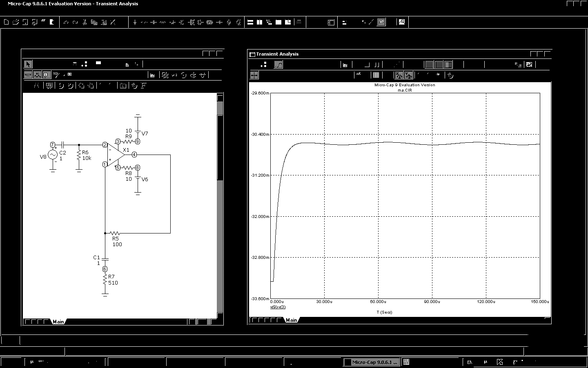Click the Cut scissors icon
The height and width of the screenshot is (368, 588).
85,22
